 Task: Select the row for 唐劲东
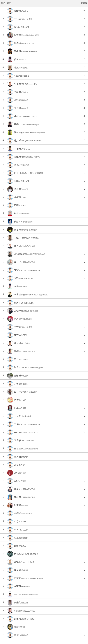(44, 635)
